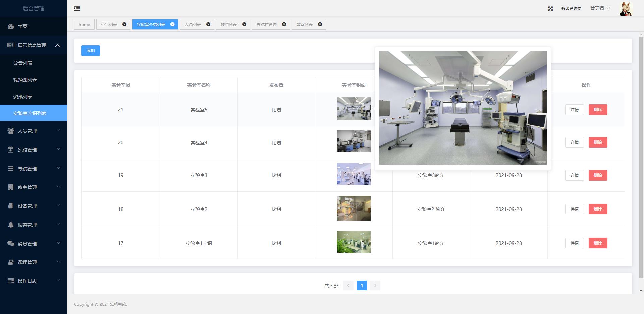Delete the 实验室1介绍 row
The image size is (644, 314).
pyautogui.click(x=598, y=243)
